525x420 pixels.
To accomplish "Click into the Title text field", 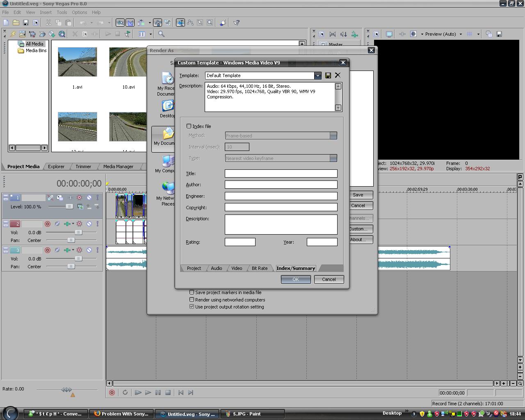I will coord(281,173).
